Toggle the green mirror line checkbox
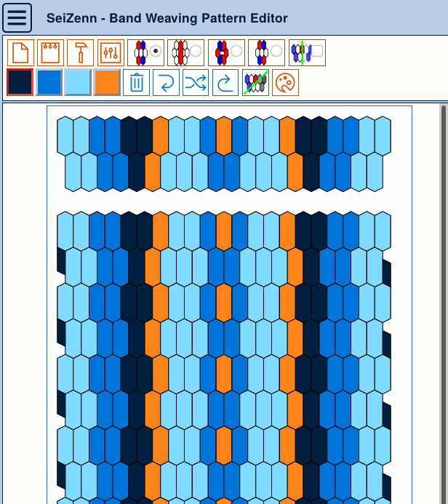 (317, 51)
